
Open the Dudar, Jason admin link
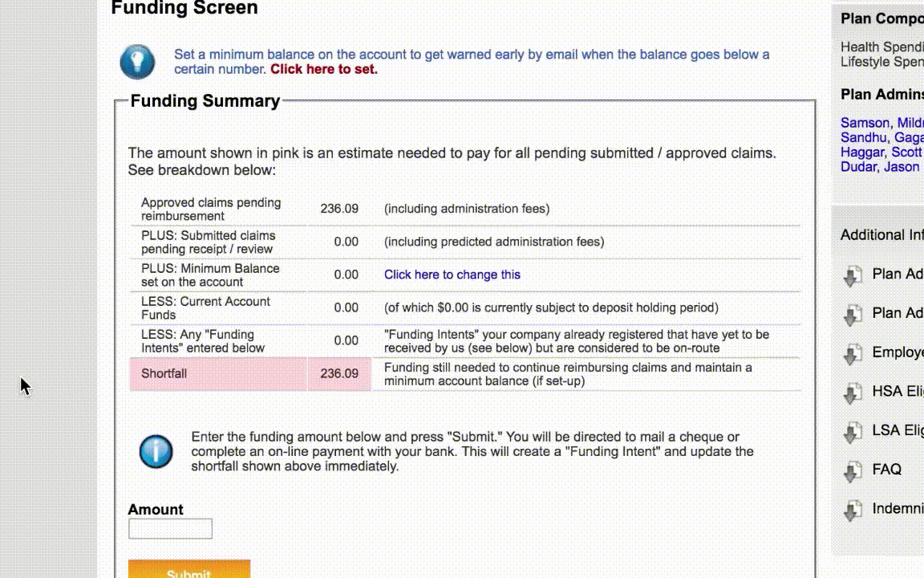pyautogui.click(x=880, y=167)
